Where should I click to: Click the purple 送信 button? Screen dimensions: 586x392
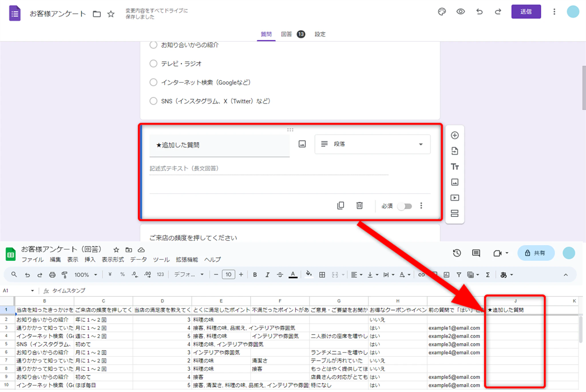point(526,12)
